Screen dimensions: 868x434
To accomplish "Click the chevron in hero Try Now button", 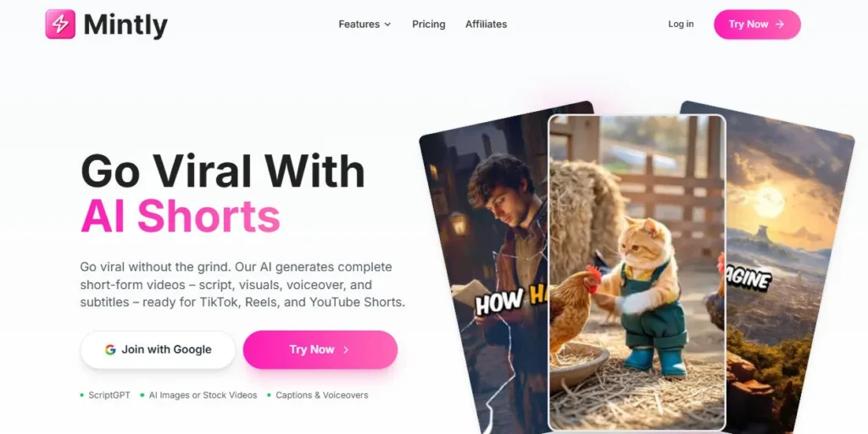I will [x=346, y=350].
